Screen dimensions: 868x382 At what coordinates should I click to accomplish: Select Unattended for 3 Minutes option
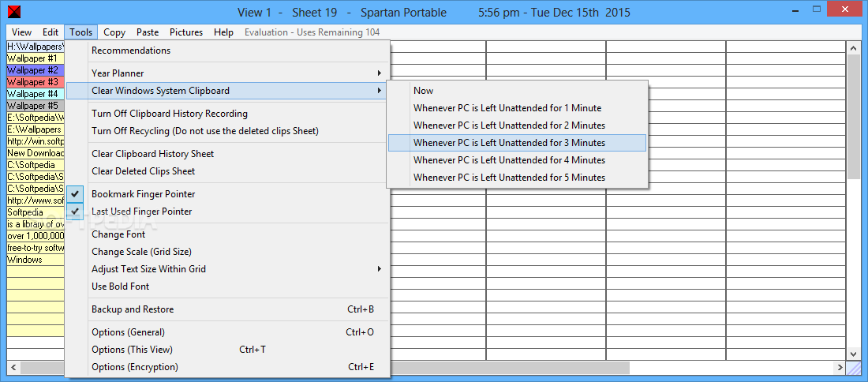pos(517,143)
